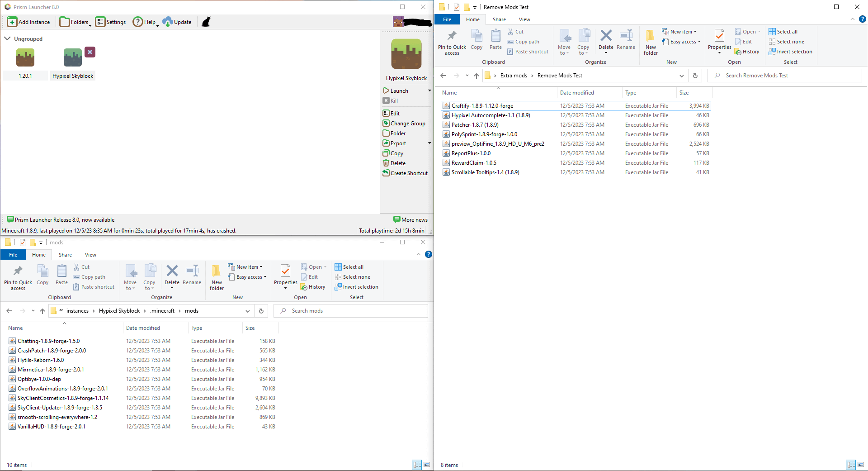Click the Hypixel Skyblock breadcrumb in mods window
This screenshot has width=868, height=471.
point(119,311)
